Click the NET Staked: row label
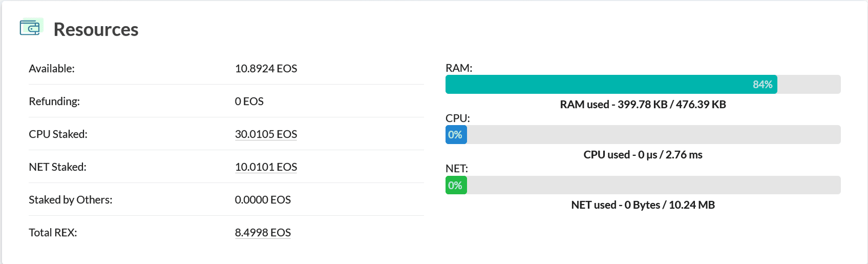868x264 pixels. pyautogui.click(x=57, y=167)
